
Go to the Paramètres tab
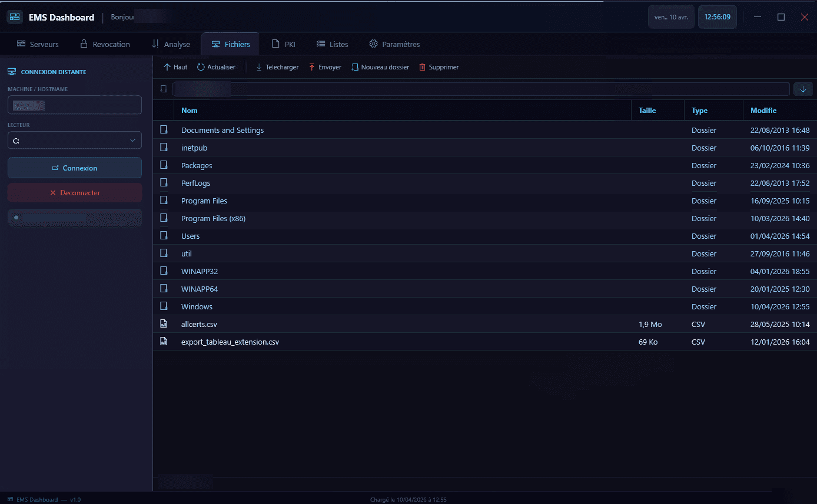point(394,44)
